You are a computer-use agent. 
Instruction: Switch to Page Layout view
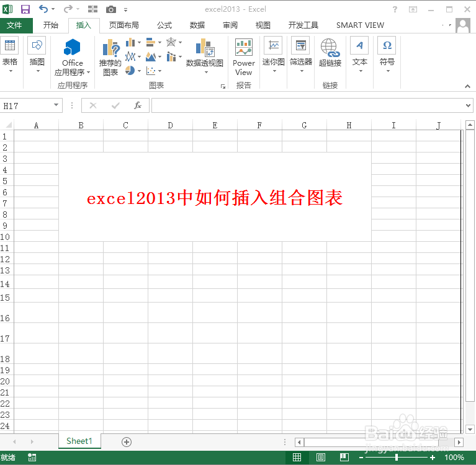point(321,457)
